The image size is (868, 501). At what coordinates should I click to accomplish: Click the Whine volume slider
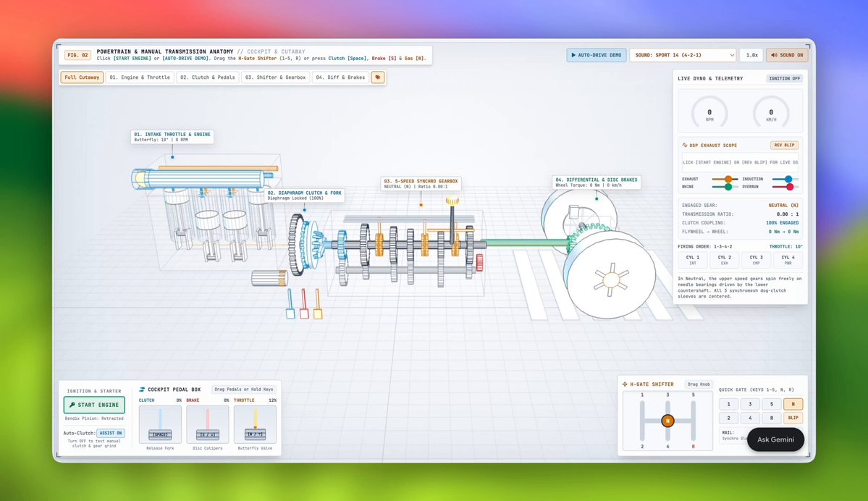pyautogui.click(x=725, y=187)
